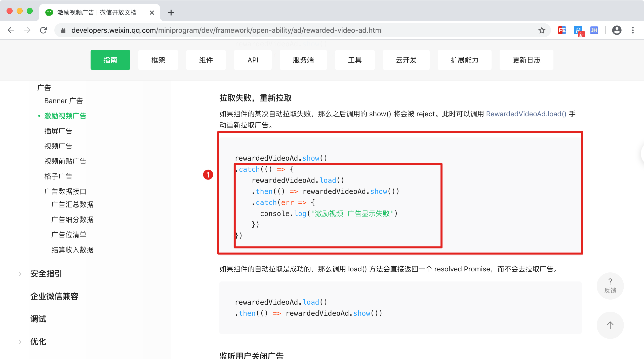The image size is (644, 359).
Task: Expand the 安全指引 sidebar section
Action: coord(46,274)
